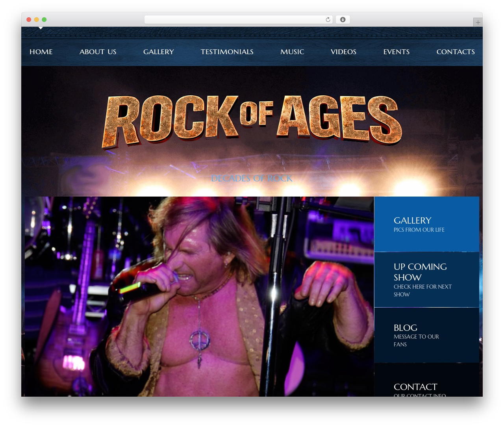This screenshot has width=504, height=427.
Task: Reload the page with the refresh icon
Action: [x=328, y=20]
